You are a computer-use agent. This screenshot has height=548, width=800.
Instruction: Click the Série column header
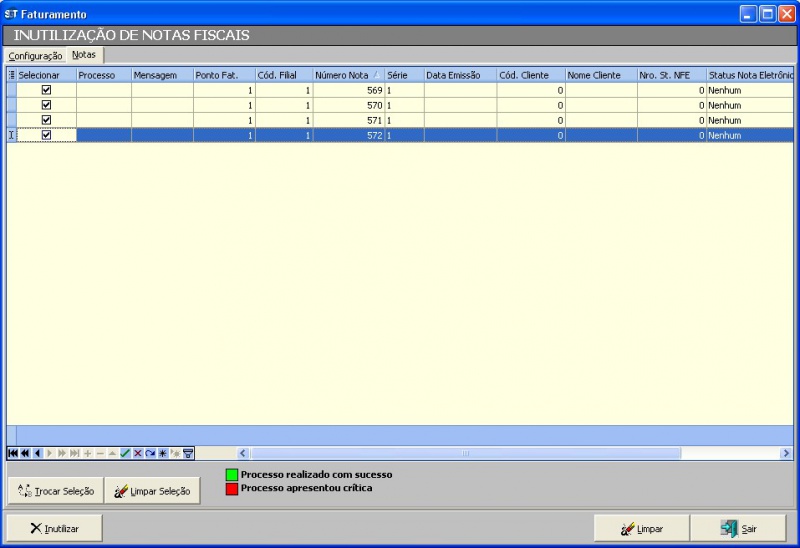point(403,75)
